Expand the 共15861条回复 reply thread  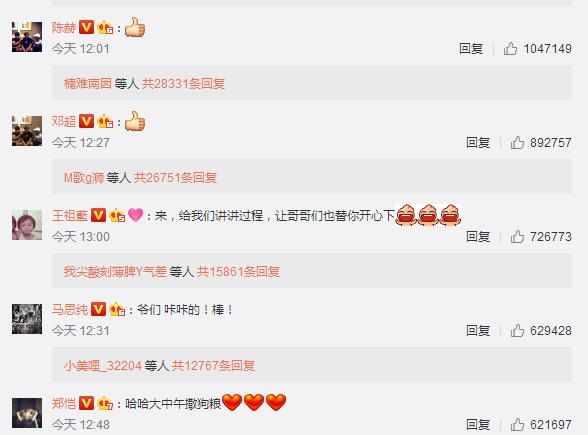(x=238, y=272)
